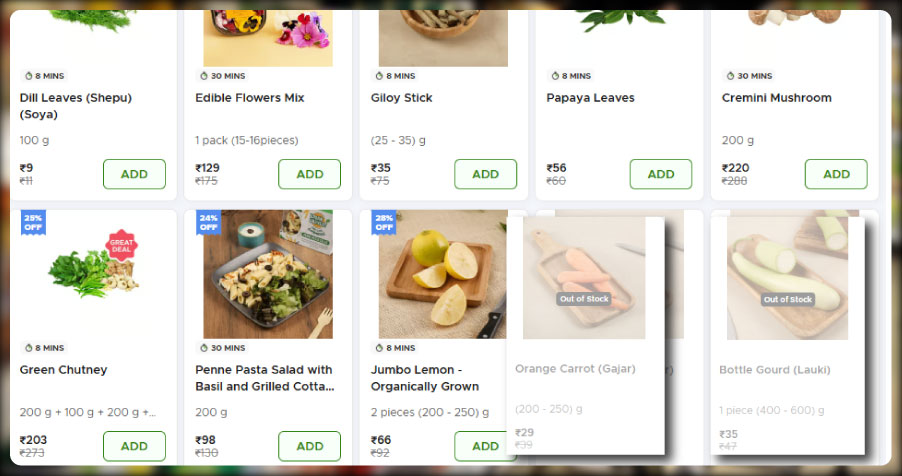Click the Great Deal badge on Green Chutney
This screenshot has width=902, height=476.
click(121, 245)
